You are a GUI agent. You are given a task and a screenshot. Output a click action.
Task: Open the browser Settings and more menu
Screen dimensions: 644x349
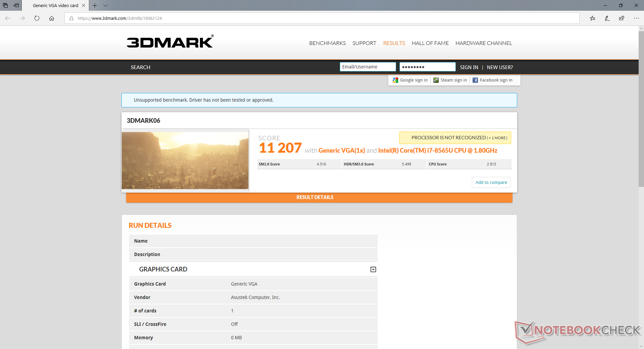636,18
